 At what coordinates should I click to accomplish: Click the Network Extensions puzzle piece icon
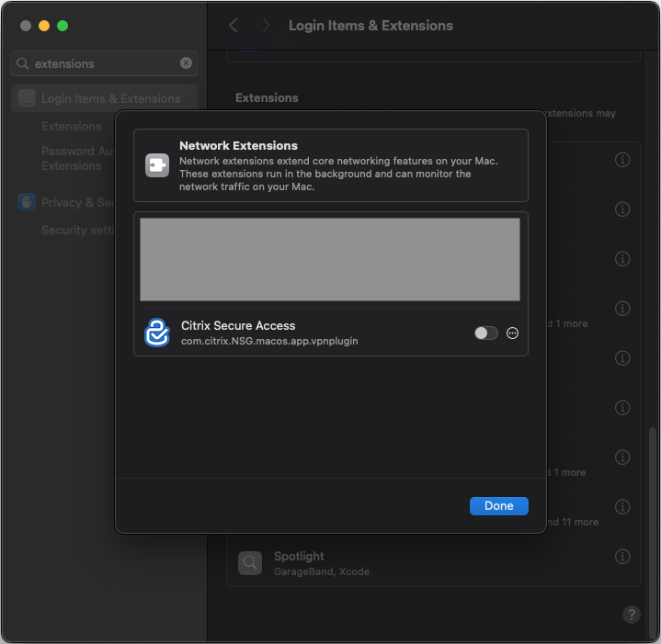pyautogui.click(x=157, y=165)
